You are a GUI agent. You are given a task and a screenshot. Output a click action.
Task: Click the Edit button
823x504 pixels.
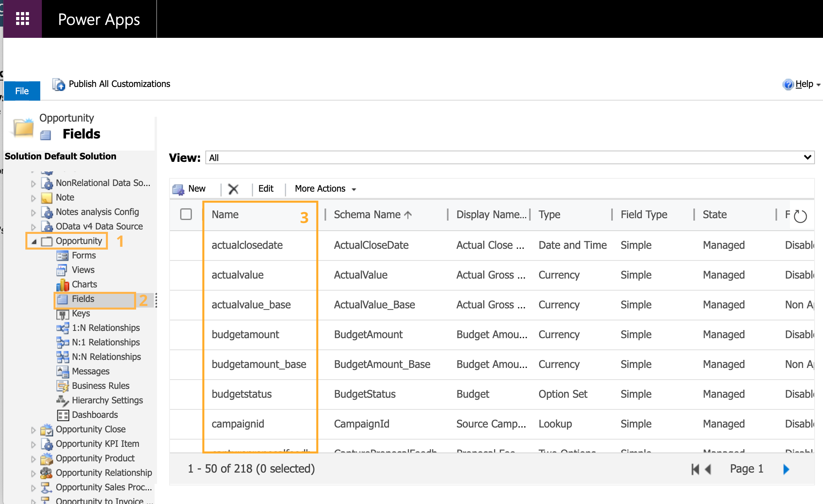click(266, 189)
